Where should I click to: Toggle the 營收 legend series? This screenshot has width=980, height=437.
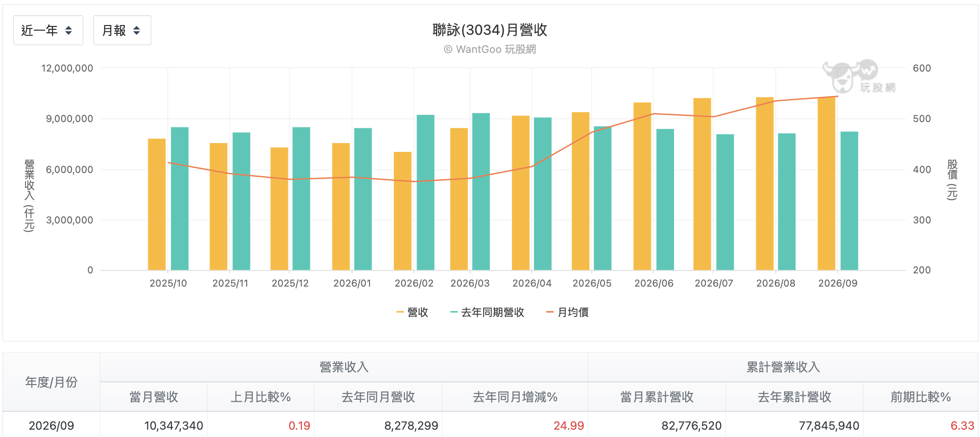pyautogui.click(x=412, y=312)
